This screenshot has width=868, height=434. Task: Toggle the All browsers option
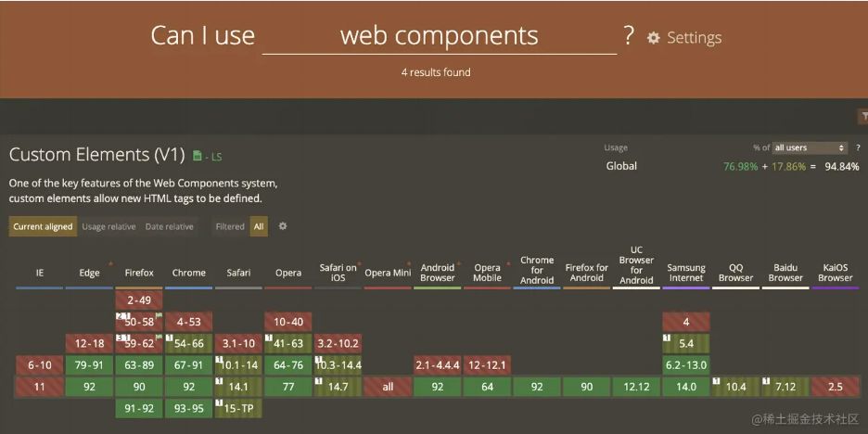(x=259, y=226)
